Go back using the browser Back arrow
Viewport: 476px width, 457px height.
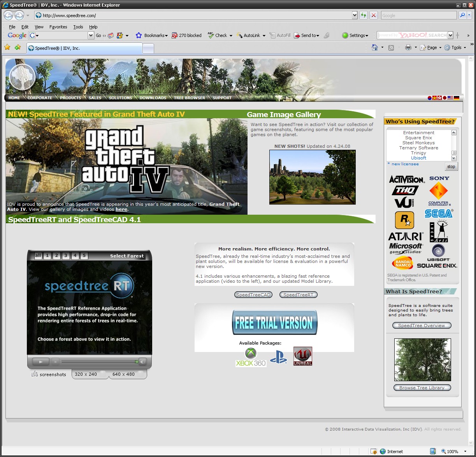point(9,15)
